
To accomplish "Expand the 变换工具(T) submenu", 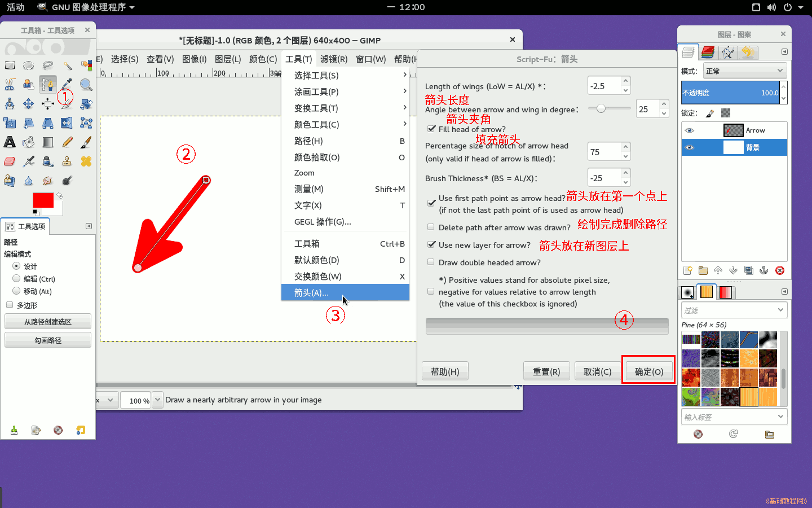I will pos(345,108).
